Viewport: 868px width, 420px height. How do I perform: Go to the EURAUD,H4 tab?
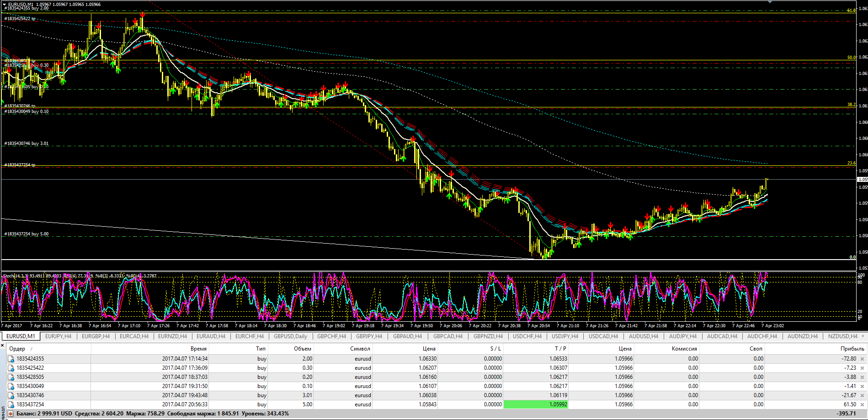coord(211,336)
